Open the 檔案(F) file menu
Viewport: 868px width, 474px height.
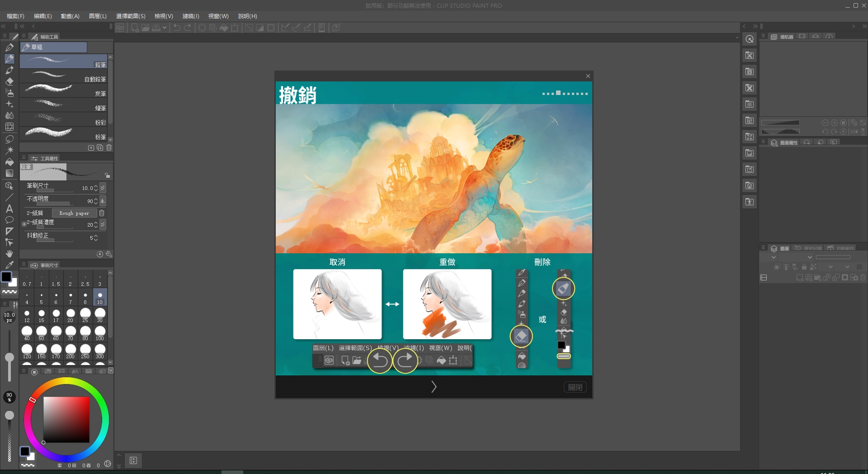click(15, 16)
